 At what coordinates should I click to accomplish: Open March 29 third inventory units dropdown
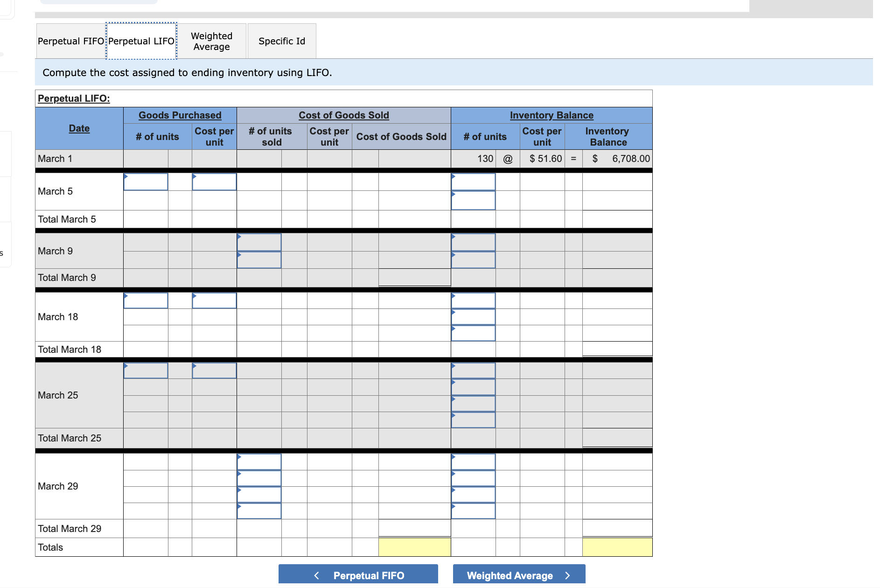473,494
